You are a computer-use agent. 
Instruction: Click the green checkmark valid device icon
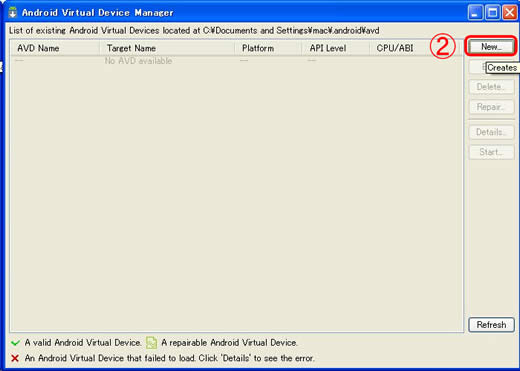coord(15,343)
